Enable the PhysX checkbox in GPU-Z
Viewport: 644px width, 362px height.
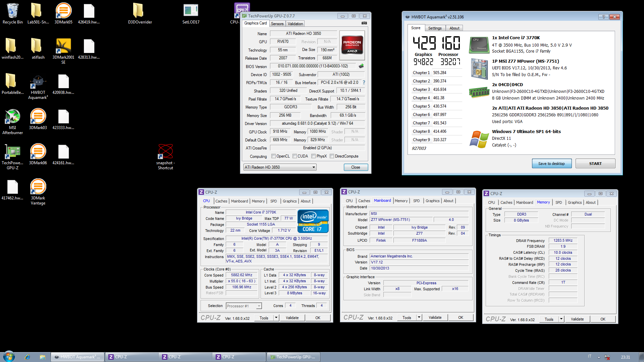tap(313, 156)
